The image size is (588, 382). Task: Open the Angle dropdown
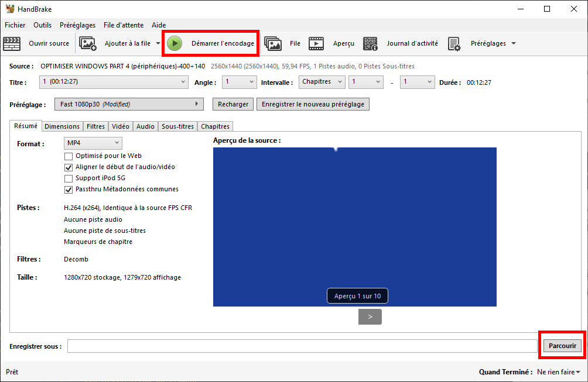(x=240, y=82)
